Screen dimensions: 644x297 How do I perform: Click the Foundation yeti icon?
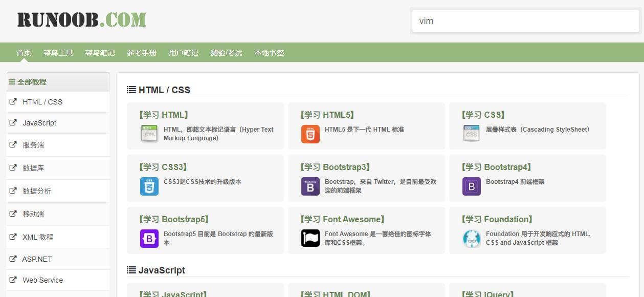tap(472, 238)
